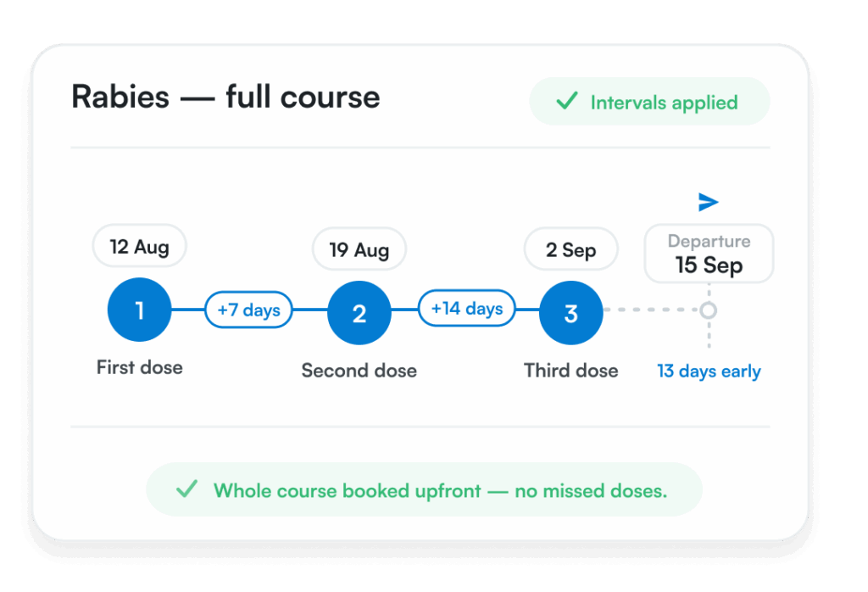This screenshot has width=868, height=592.
Task: Click the Whole course booked upfront banner
Action: pyautogui.click(x=424, y=489)
